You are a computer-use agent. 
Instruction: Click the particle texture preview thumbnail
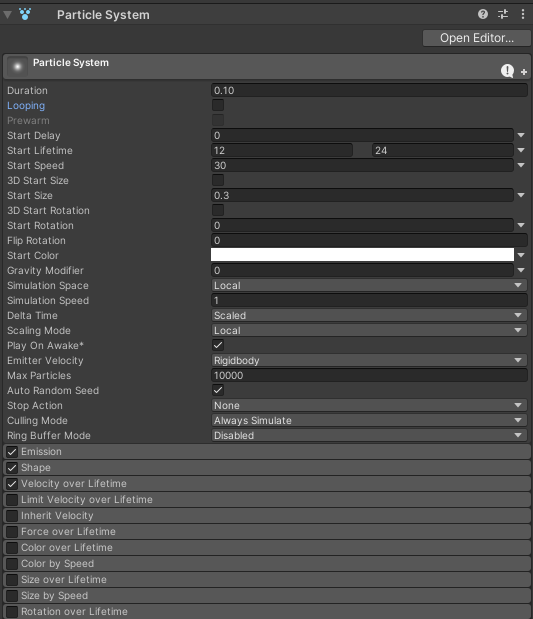coord(17,66)
